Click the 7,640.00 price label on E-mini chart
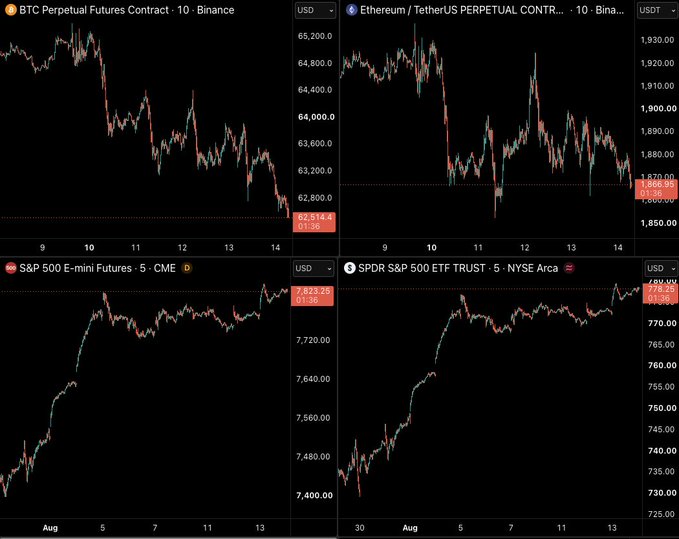Screen dimensions: 679x539 coord(313,379)
